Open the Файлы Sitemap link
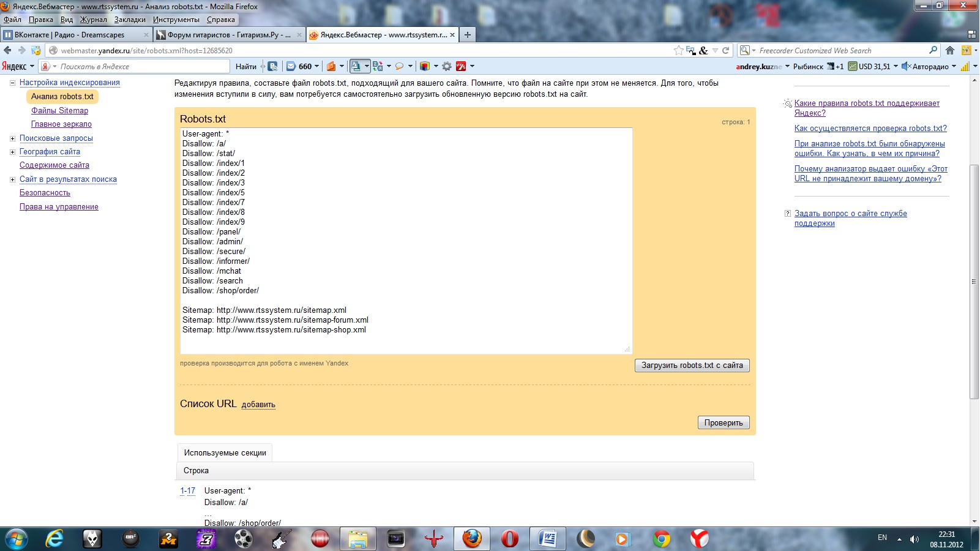Screen dimensions: 980x551 coord(60,111)
